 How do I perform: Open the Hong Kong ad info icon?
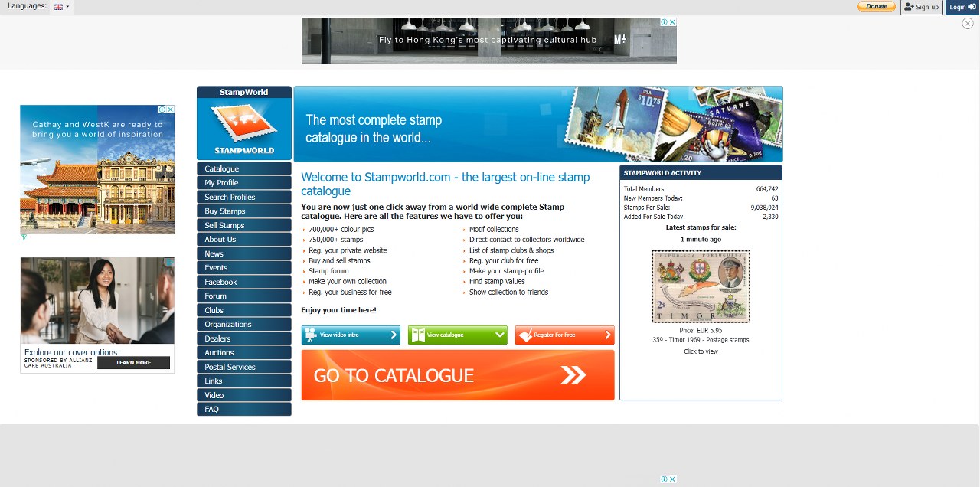pos(665,22)
